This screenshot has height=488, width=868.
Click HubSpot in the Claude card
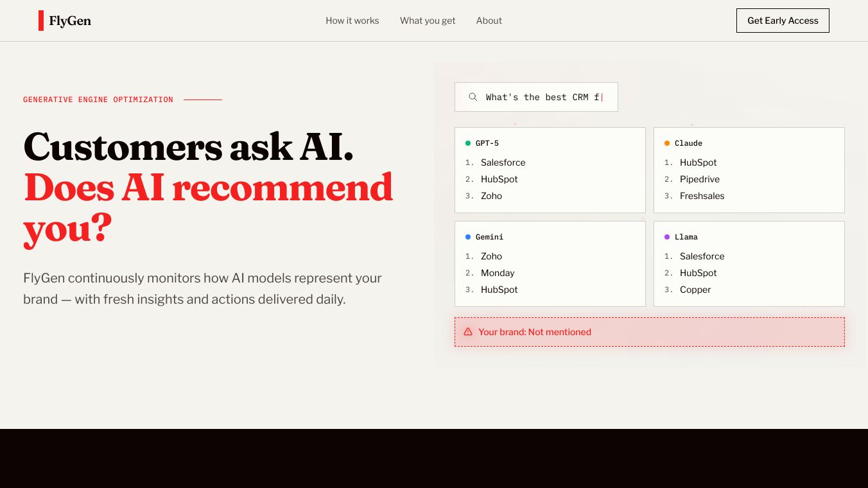coord(699,162)
